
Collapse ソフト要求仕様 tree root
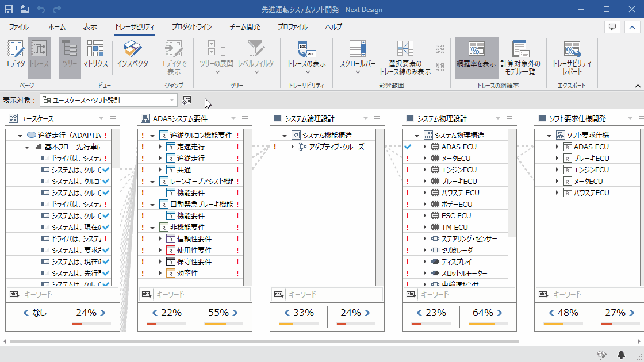[549, 136]
